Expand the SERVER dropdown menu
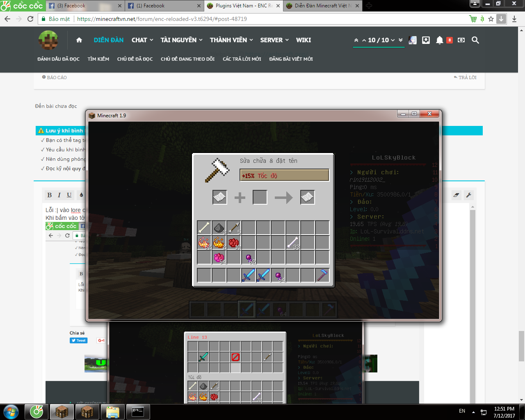525x420 pixels. [x=274, y=40]
